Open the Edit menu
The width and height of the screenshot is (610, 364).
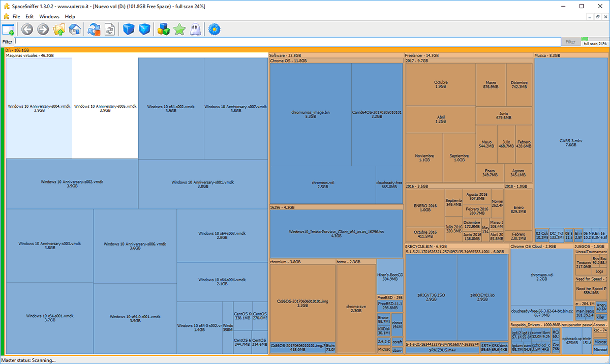[29, 16]
